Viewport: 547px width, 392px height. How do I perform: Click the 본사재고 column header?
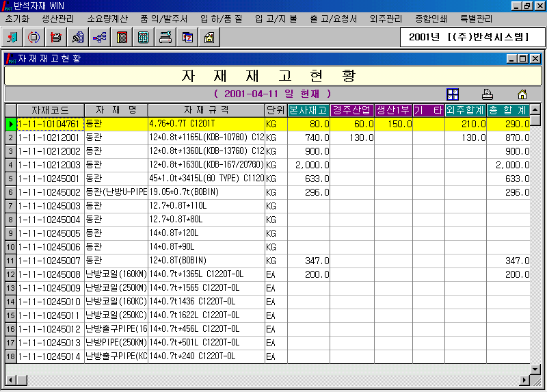click(x=308, y=109)
